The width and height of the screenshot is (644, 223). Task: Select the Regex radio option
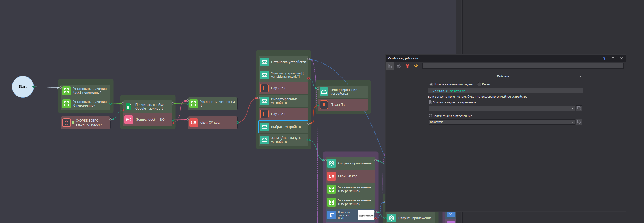coord(479,84)
